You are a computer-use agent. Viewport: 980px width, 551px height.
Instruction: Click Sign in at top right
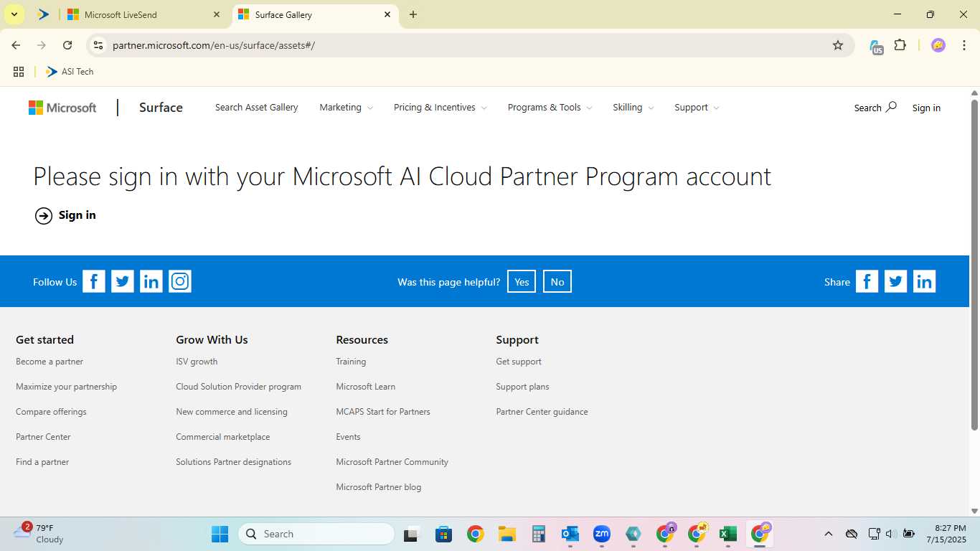(x=926, y=108)
